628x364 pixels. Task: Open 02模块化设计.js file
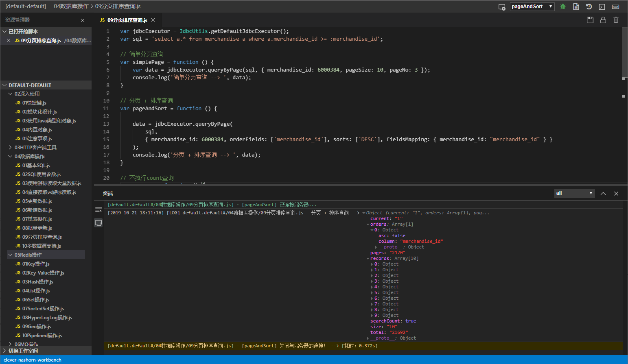point(39,112)
